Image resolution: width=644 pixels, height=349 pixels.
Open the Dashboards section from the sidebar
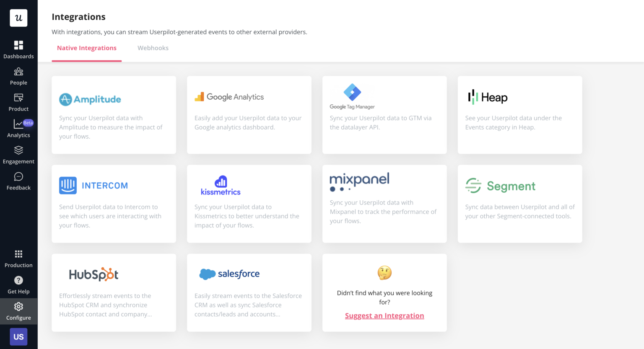[18, 49]
